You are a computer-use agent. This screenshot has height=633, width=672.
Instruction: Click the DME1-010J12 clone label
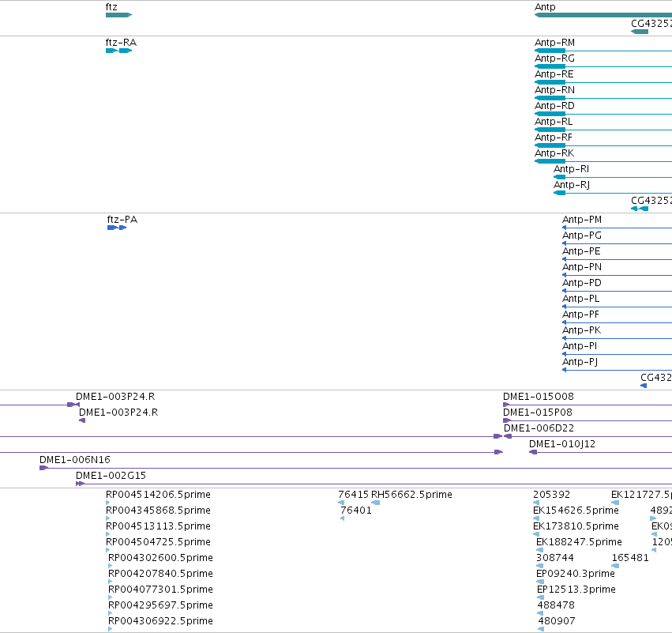pyautogui.click(x=562, y=444)
